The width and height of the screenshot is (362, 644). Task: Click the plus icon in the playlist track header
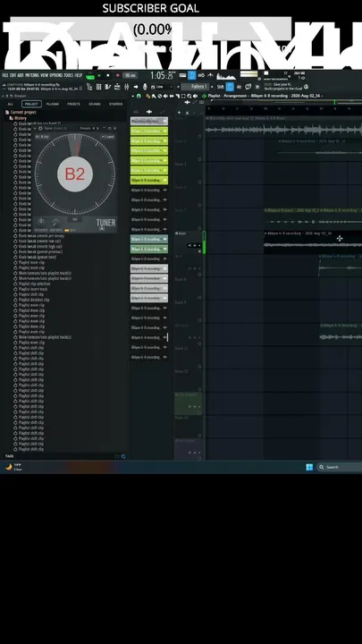[x=179, y=113]
